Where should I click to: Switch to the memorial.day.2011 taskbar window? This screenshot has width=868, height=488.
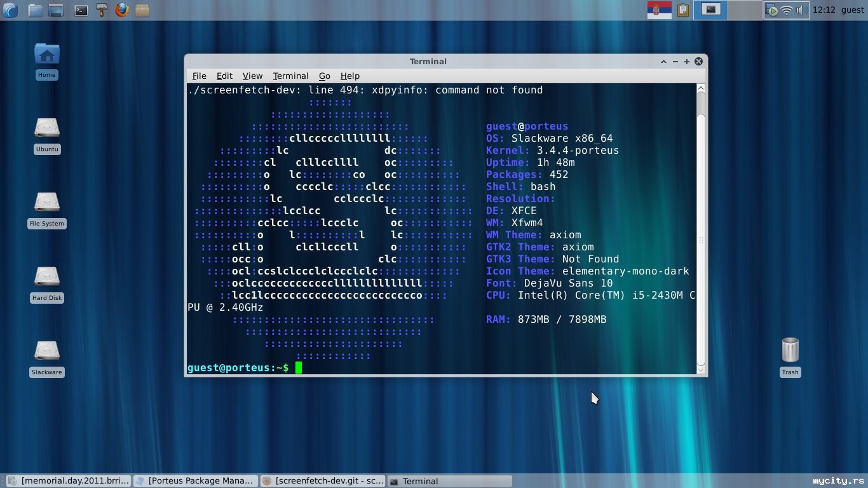[x=67, y=481]
